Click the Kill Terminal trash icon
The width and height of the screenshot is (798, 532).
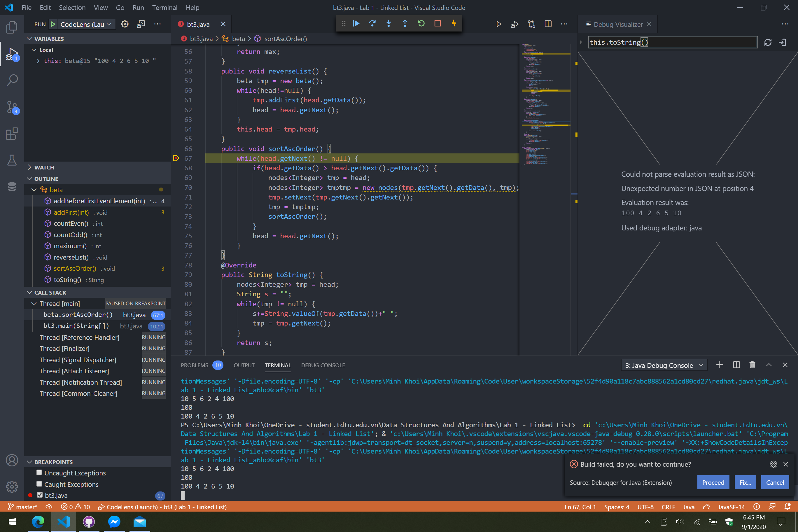pyautogui.click(x=752, y=365)
